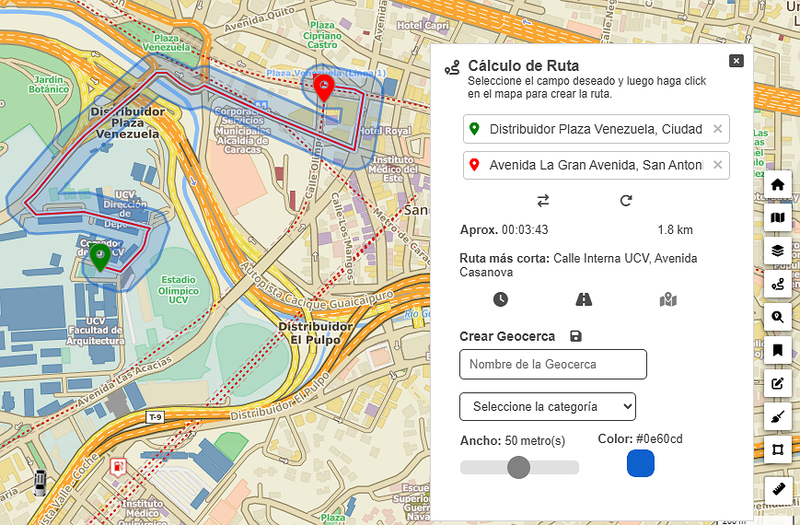This screenshot has height=525, width=800.
Task: Clear the Avenida La Gran Avenida destination field
Action: click(x=717, y=165)
